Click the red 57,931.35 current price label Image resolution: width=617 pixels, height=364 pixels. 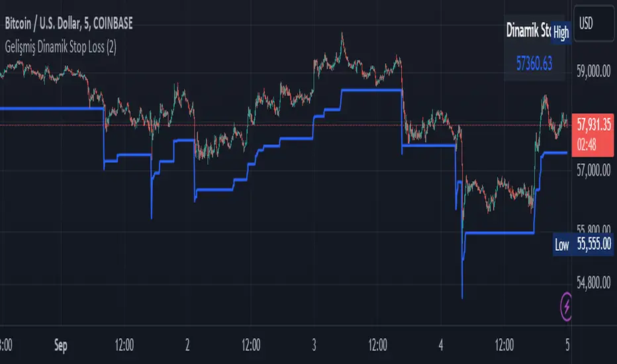click(593, 124)
